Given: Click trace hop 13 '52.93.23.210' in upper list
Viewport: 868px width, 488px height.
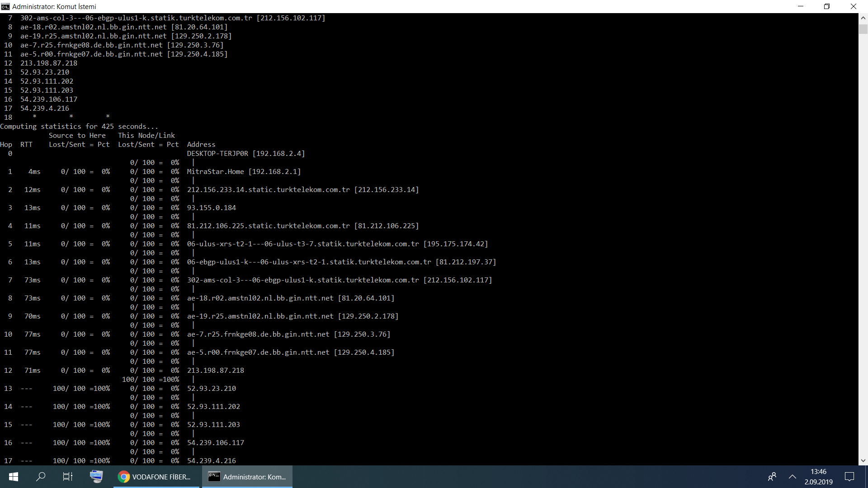Looking at the screenshot, I should (x=45, y=72).
